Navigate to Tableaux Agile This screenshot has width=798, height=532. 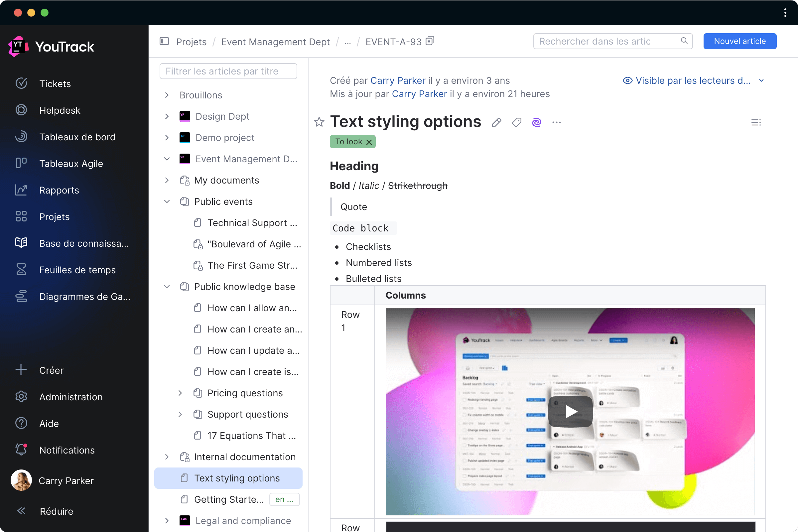coord(70,163)
